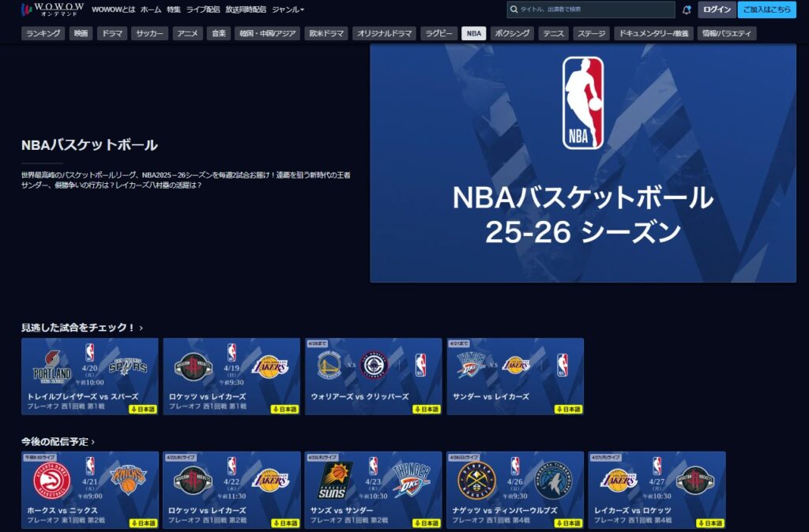Click inside the title search field

[585, 9]
